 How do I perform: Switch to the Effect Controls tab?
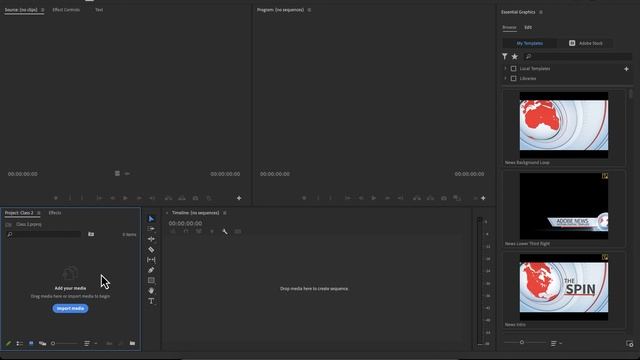[66, 10]
